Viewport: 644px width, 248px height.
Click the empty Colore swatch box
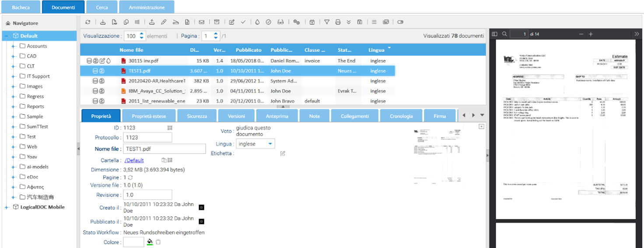[133, 242]
